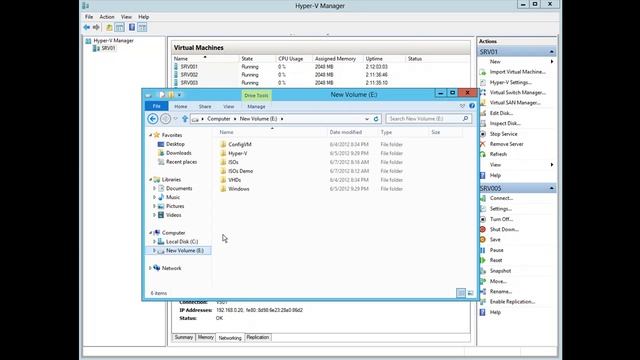
Task: Click the Turn Off icon
Action: [483, 219]
